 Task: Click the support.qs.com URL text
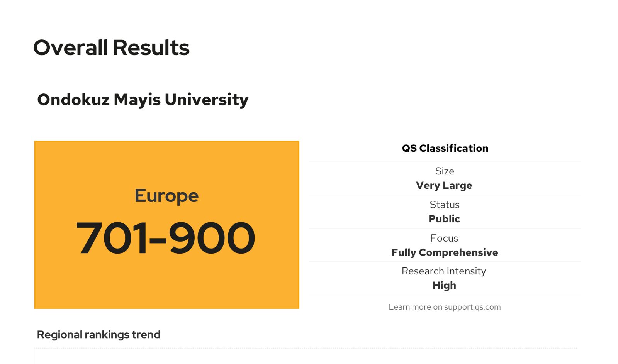coord(472,307)
